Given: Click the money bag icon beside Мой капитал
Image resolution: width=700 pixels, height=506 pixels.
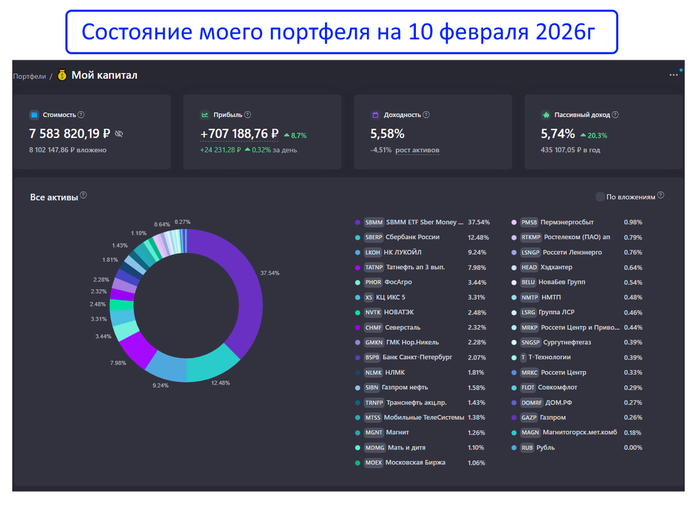Looking at the screenshot, I should click(x=62, y=75).
